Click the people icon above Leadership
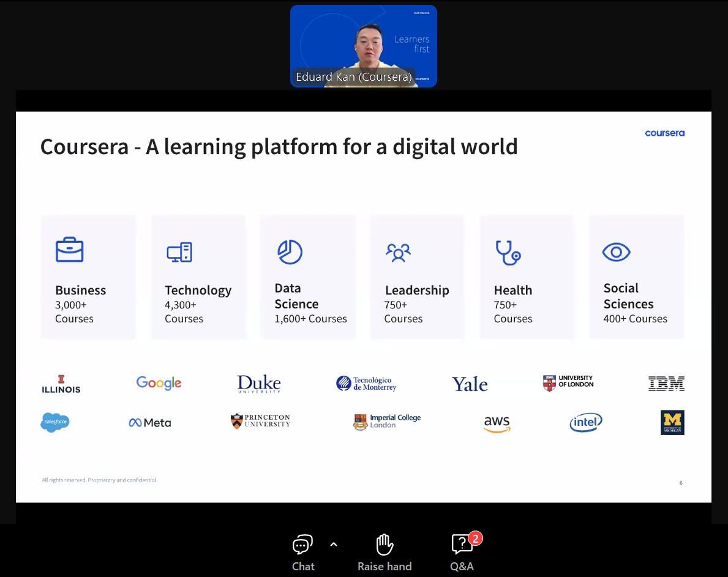The image size is (728, 577). pos(399,253)
